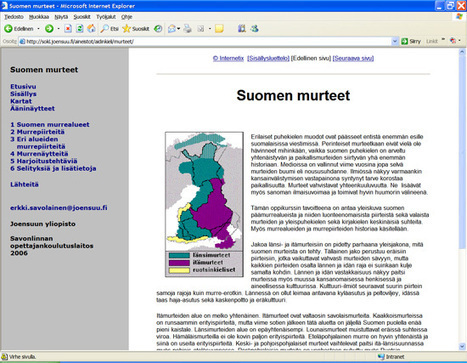
Task: Open the Forward button dropdown arrow
Action: coord(58,29)
